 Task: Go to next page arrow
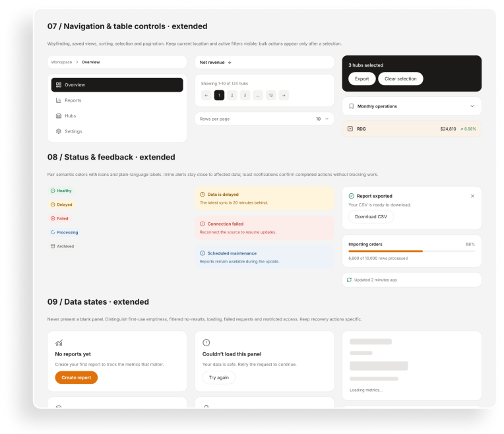[x=284, y=95]
